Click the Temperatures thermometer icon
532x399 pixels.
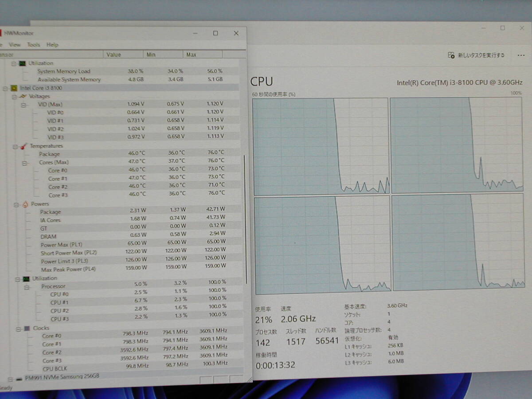point(24,146)
